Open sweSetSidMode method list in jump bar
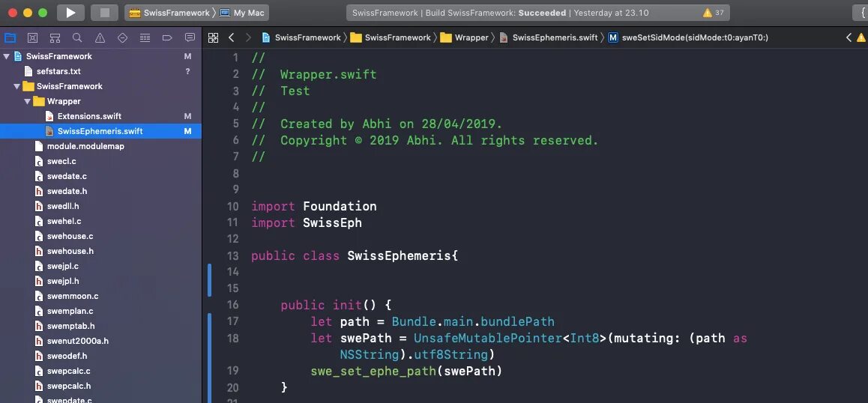 [688, 37]
